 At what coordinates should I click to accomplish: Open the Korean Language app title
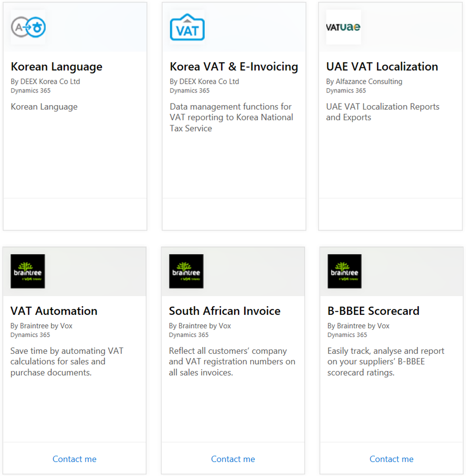point(56,67)
